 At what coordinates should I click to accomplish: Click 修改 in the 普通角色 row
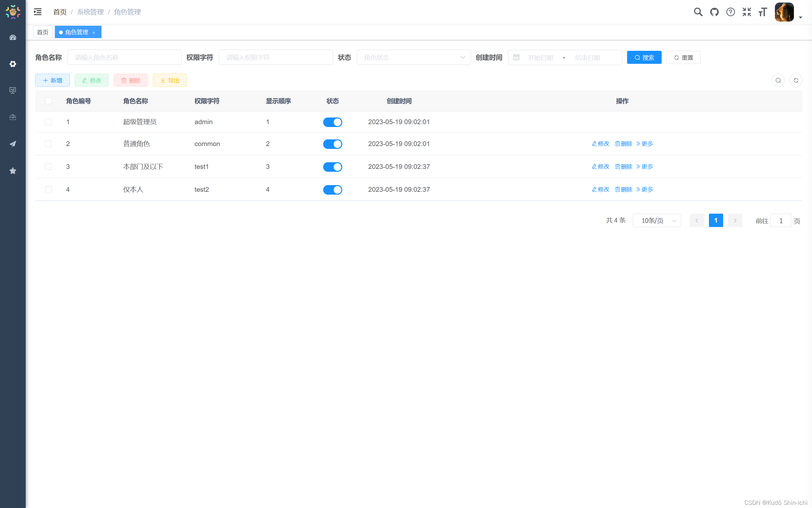[x=601, y=144]
